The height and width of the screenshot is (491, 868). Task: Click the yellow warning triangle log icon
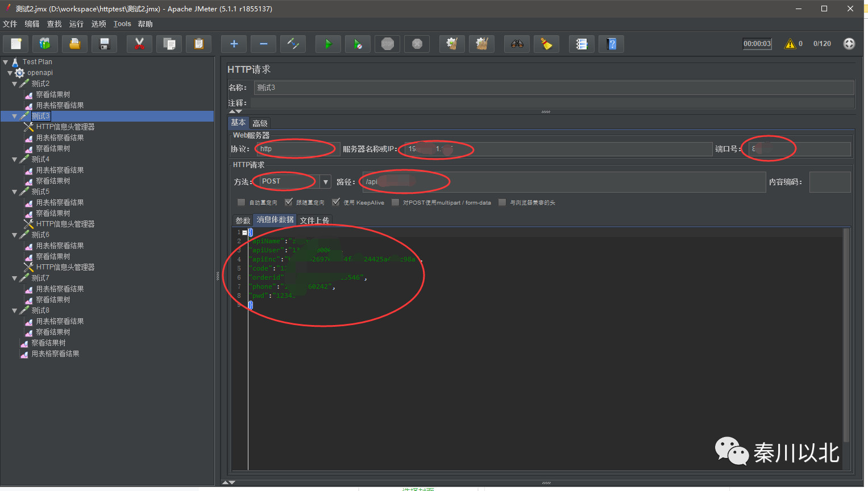click(x=790, y=44)
